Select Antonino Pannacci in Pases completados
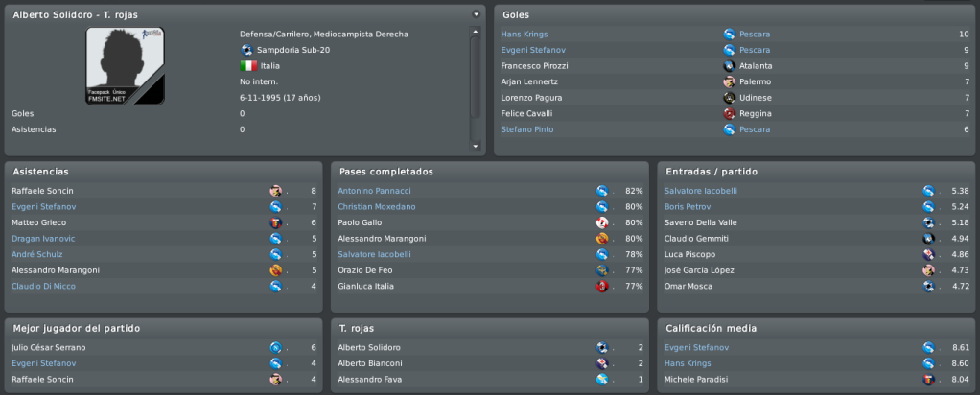The image size is (980, 395). (x=374, y=191)
